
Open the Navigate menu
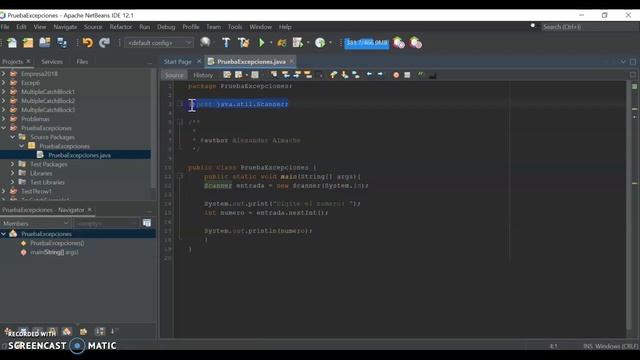65,27
